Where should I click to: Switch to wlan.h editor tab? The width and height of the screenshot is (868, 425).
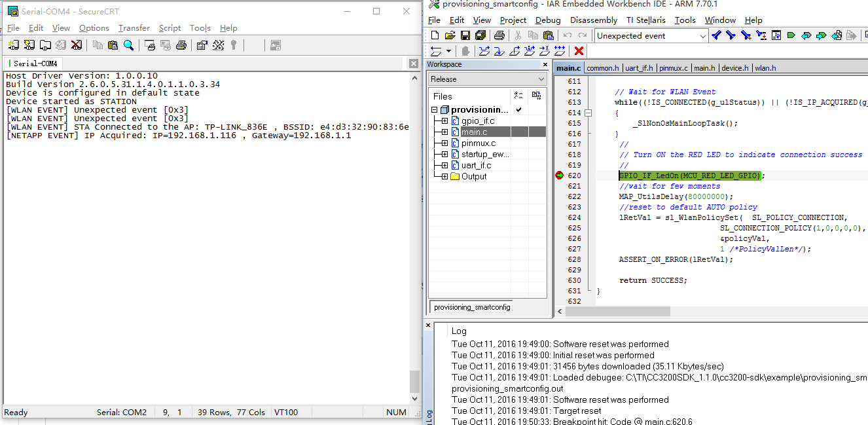(765, 68)
